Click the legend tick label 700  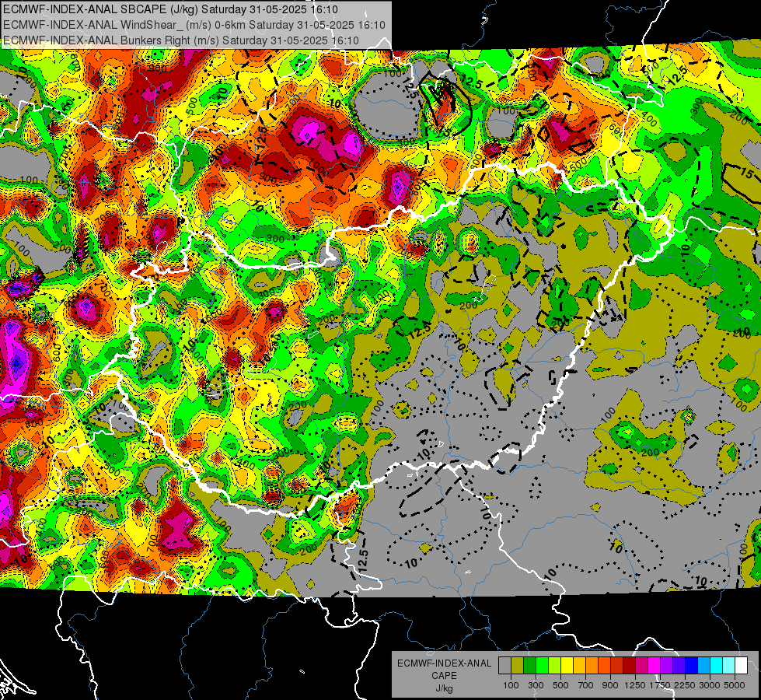[x=586, y=685]
